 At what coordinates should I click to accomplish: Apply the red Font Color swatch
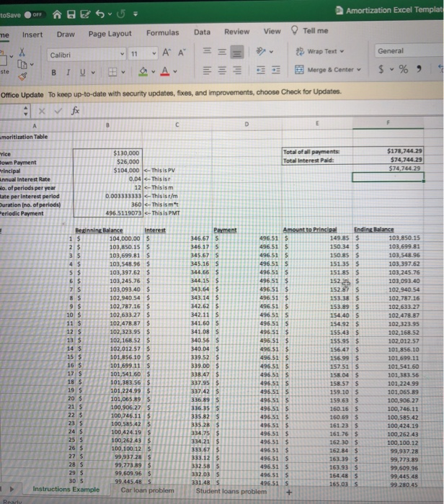[x=165, y=71]
